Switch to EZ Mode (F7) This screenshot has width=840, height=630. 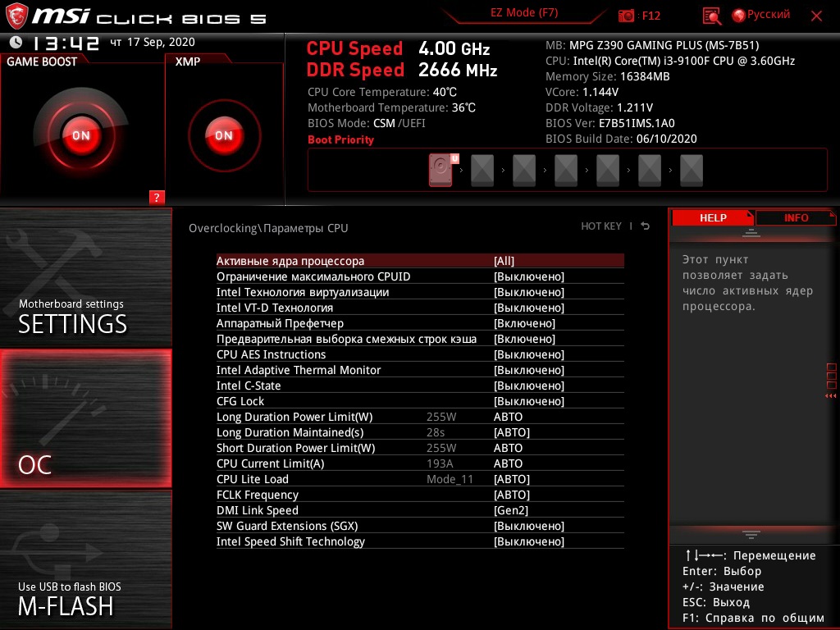click(524, 13)
